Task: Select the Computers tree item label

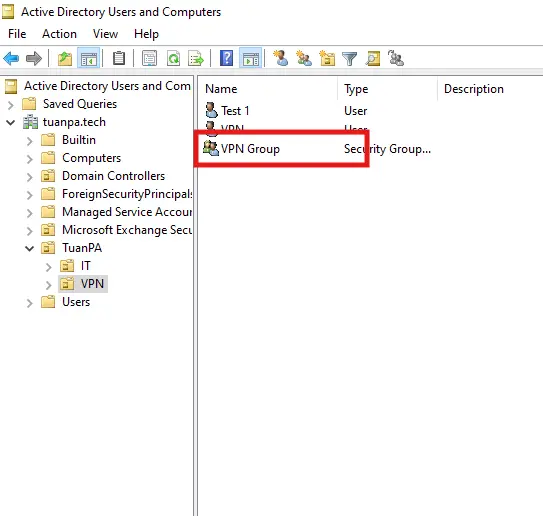Action: coord(91,158)
